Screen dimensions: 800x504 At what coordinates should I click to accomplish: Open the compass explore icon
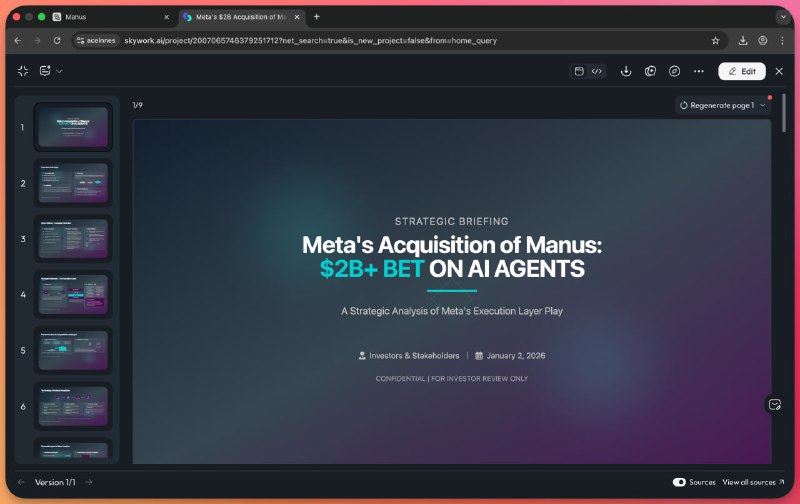(674, 71)
